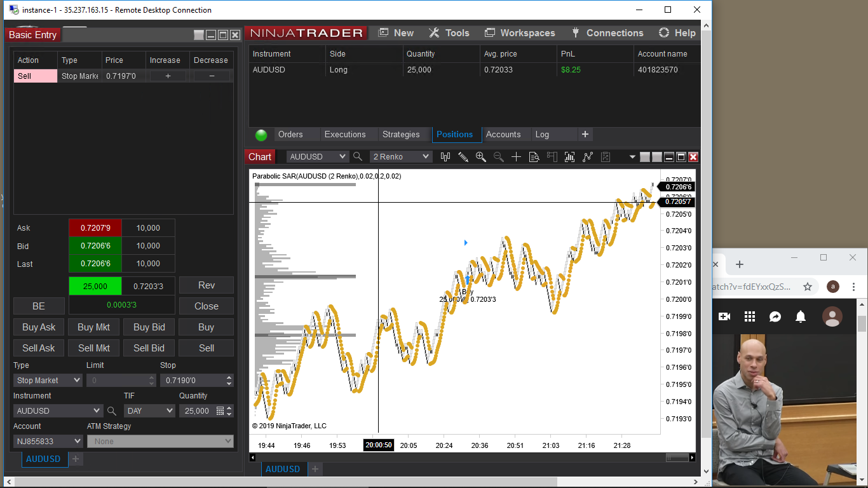
Task: Click YouTube's create video icon
Action: coord(724,316)
